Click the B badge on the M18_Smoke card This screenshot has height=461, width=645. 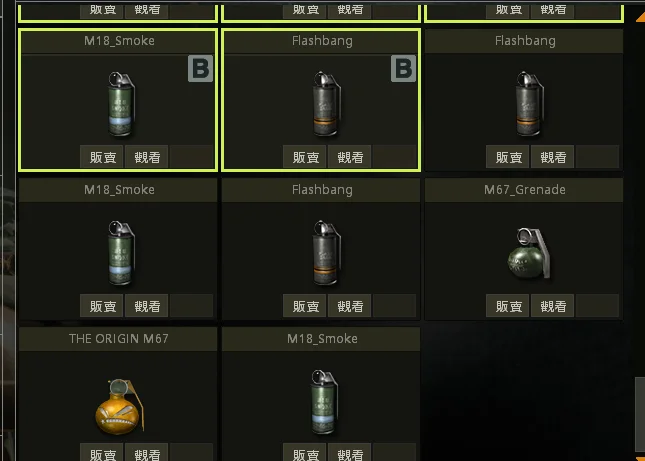pyautogui.click(x=200, y=68)
